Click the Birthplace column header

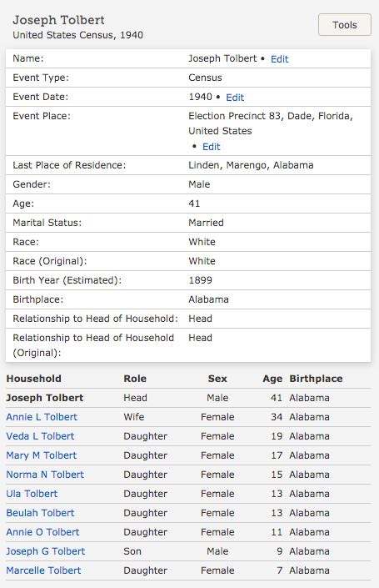point(316,379)
